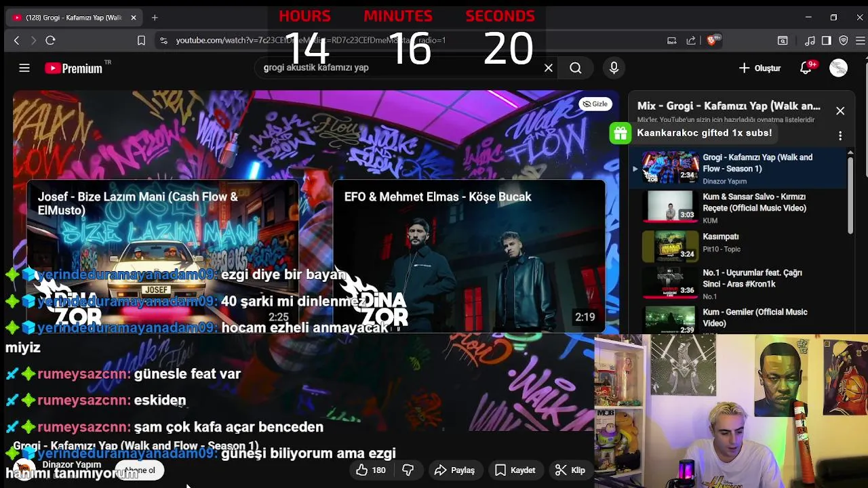Open the Uçurumlar 3:36 thumbnail
This screenshot has height=488, width=868.
pyautogui.click(x=670, y=283)
